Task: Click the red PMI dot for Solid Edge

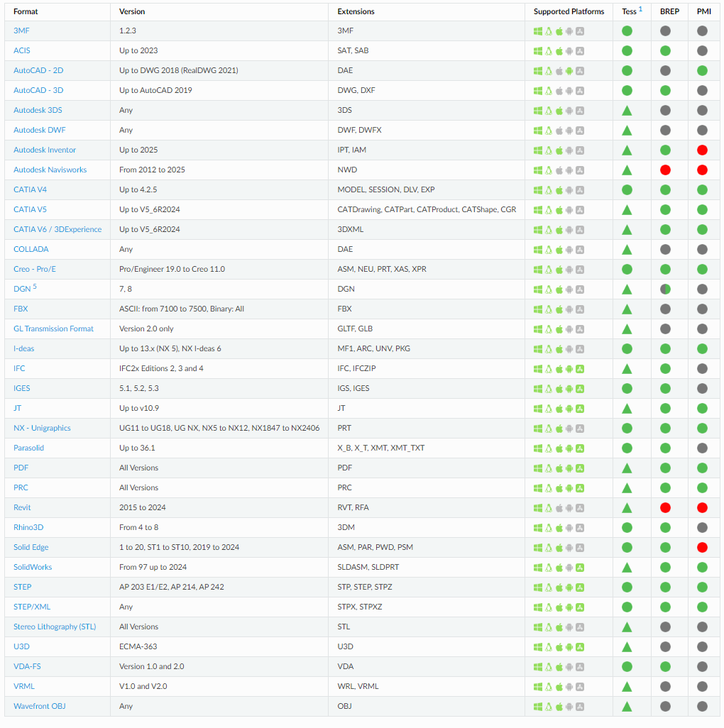Action: [x=702, y=547]
